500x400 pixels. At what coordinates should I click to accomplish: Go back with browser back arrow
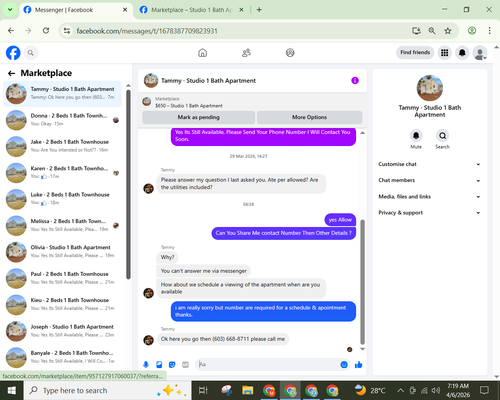[x=11, y=31]
